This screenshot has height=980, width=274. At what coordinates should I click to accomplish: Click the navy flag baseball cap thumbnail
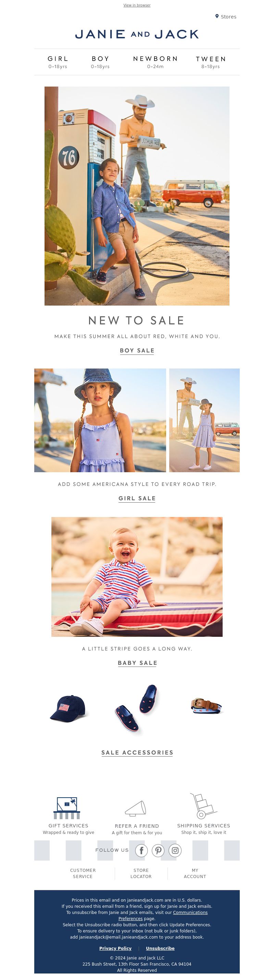pyautogui.click(x=68, y=708)
